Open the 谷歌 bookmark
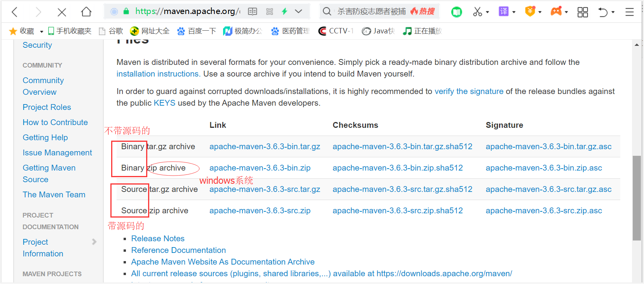The width and height of the screenshot is (644, 284). point(111,31)
